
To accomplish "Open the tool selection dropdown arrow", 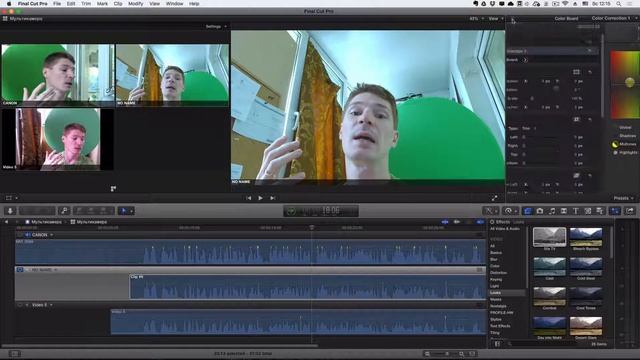I will coord(131,211).
